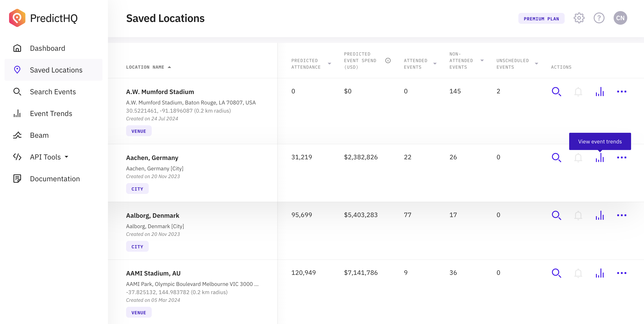Viewport: 644px width, 324px height.
Task: Open more actions menu for AAMI Stadium
Action: (622, 273)
